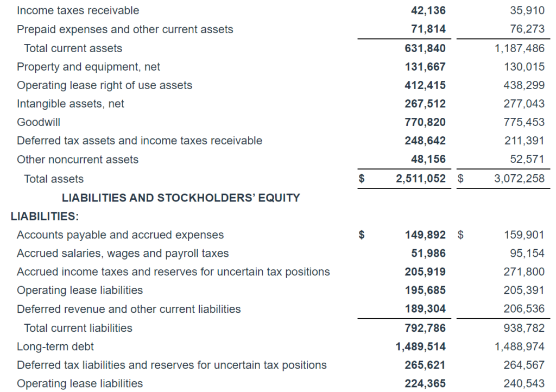Viewport: 556px width, 392px height.
Task: Select the Goodwill amount 775,453
Action: point(524,122)
